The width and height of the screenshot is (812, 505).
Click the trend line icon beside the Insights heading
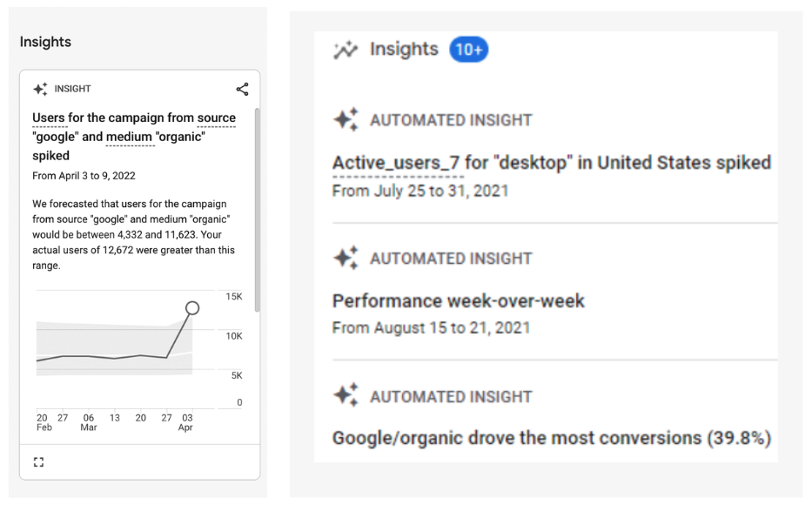click(346, 50)
